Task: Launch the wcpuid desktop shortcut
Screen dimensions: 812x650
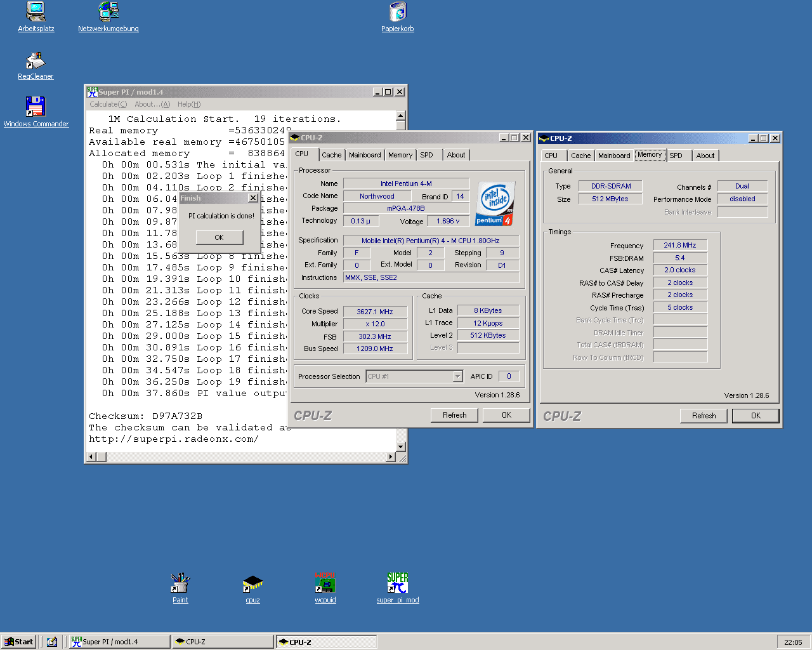Action: tap(325, 583)
